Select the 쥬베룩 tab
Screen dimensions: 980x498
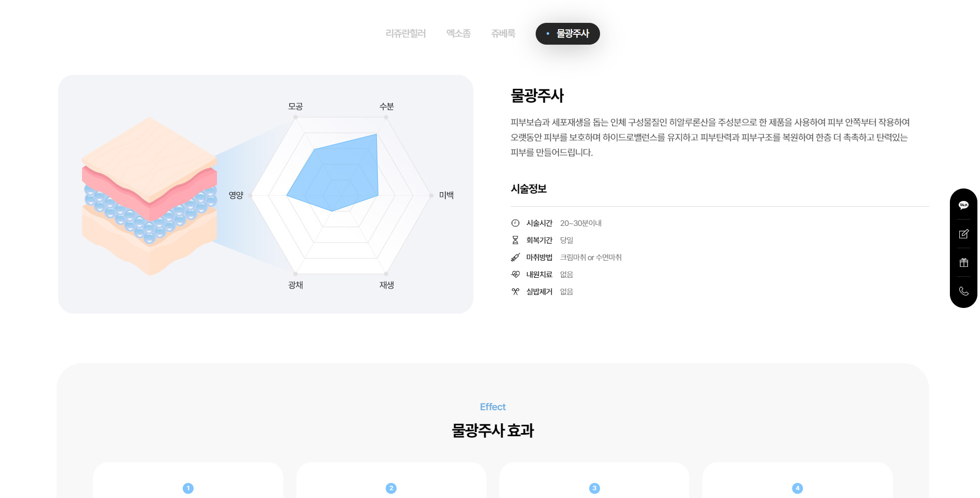coord(503,34)
